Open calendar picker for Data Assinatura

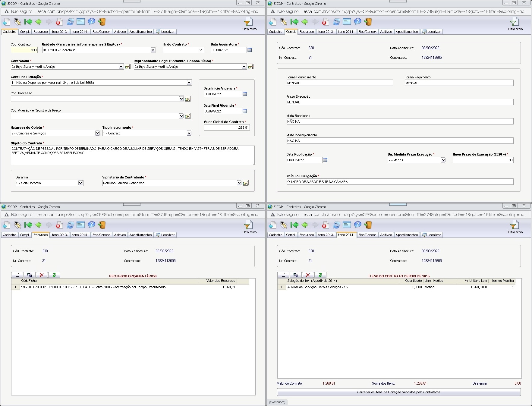tap(250, 50)
